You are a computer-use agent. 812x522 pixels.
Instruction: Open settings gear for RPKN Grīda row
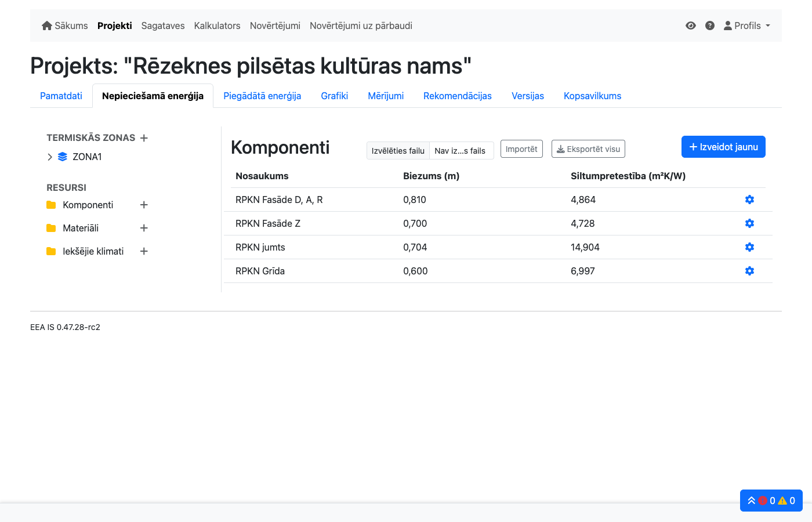click(x=749, y=271)
